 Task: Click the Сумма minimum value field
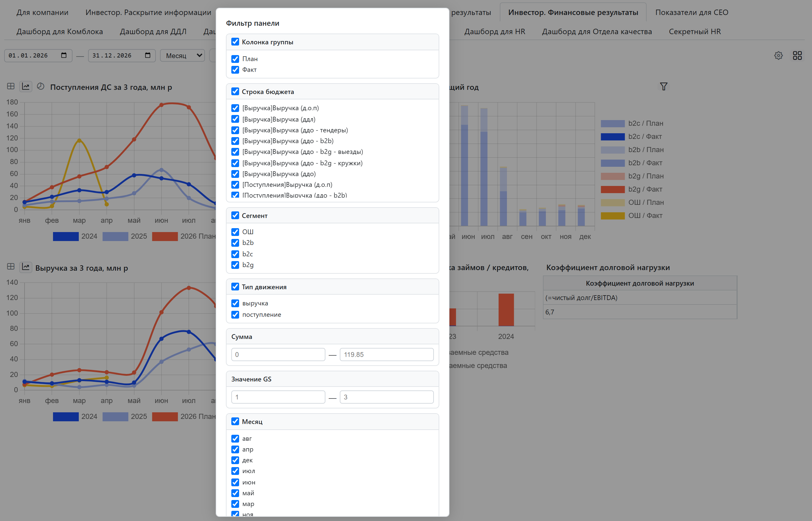[278, 355]
